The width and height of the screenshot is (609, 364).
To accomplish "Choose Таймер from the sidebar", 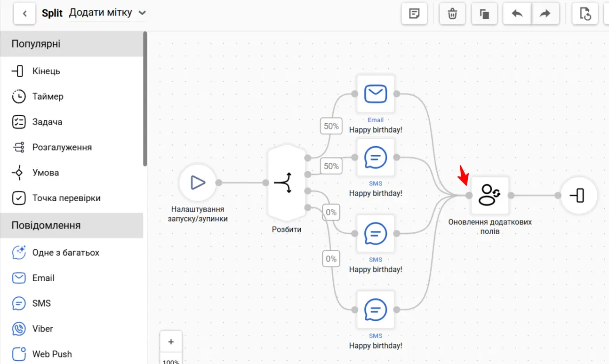I will click(48, 96).
